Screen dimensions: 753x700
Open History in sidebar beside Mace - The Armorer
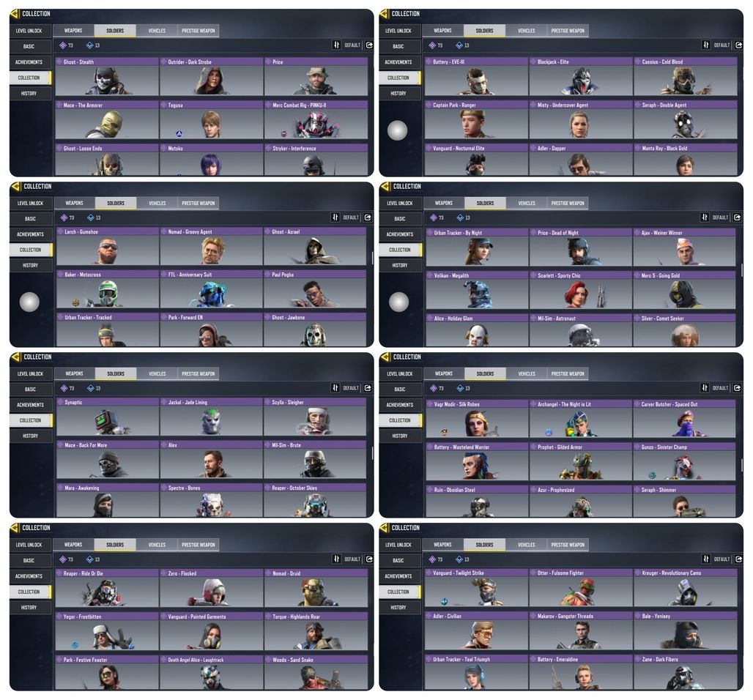[x=29, y=93]
